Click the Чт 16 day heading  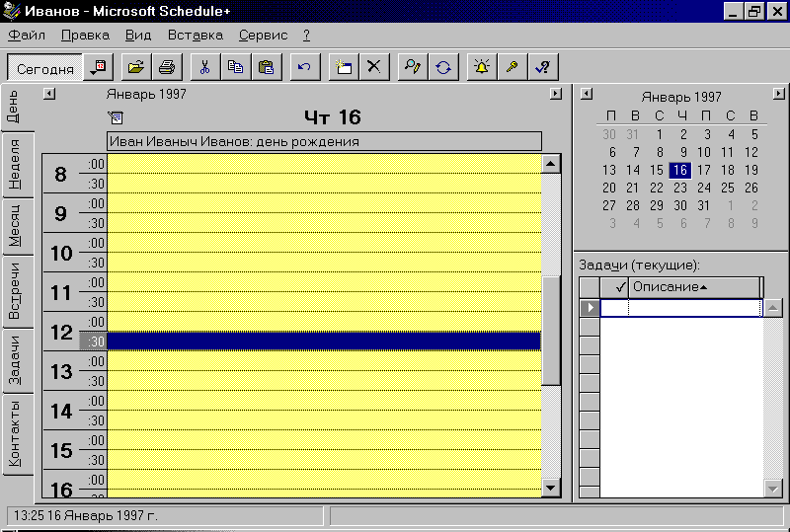click(x=333, y=117)
